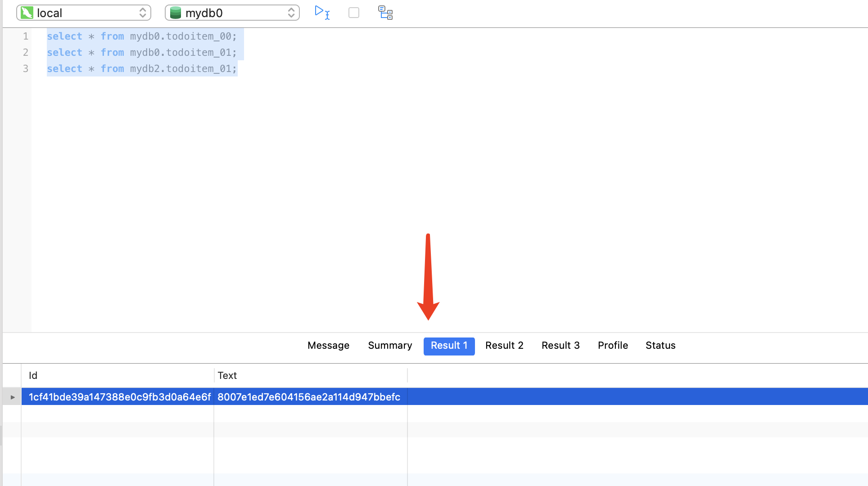Screen dimensions: 868x486
Task: Expand the selected result row
Action: tap(12, 397)
